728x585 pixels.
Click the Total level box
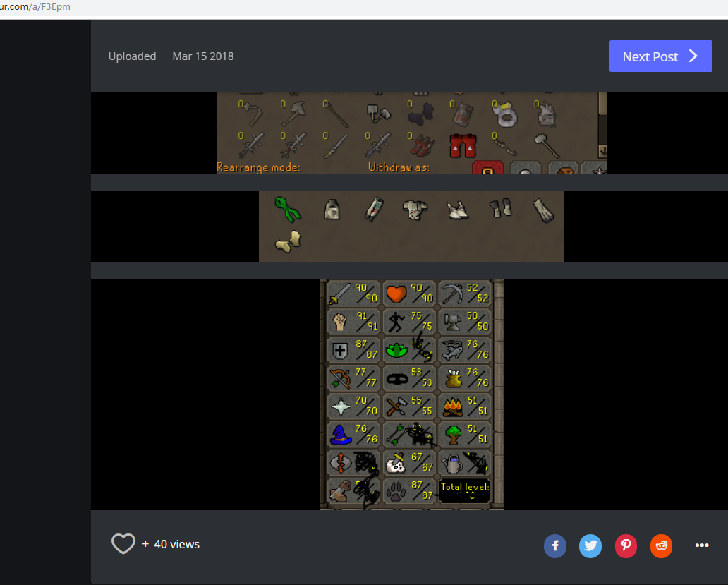tap(465, 491)
